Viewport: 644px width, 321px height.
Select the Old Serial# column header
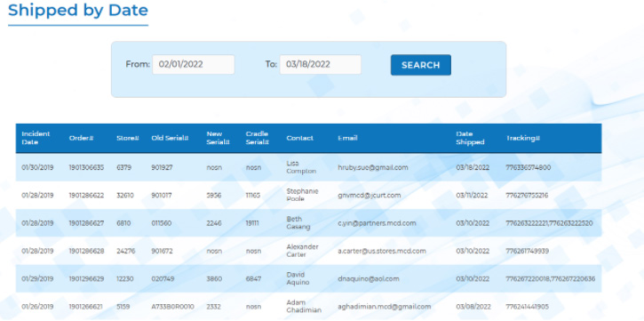(170, 138)
